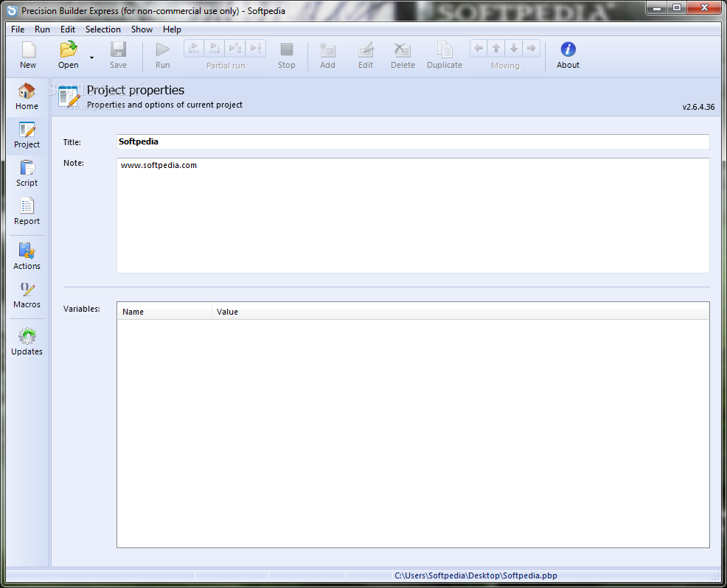Click the fourth Partial run icon
The width and height of the screenshot is (727, 588).
click(x=255, y=48)
